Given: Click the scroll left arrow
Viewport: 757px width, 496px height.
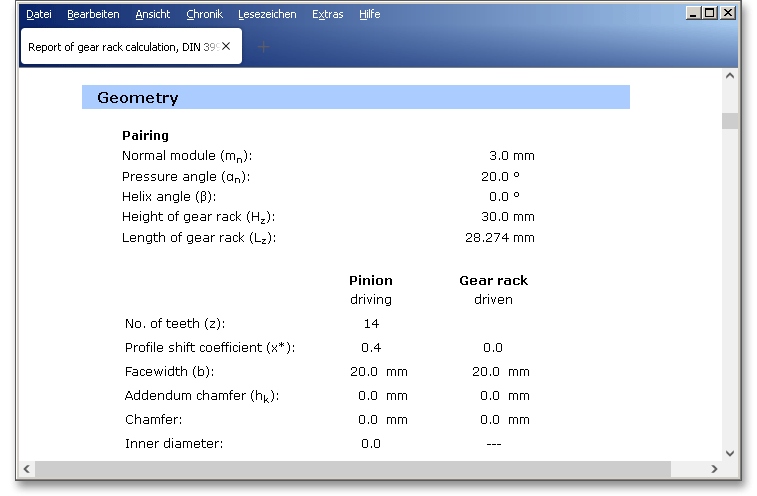Looking at the screenshot, I should (27, 469).
